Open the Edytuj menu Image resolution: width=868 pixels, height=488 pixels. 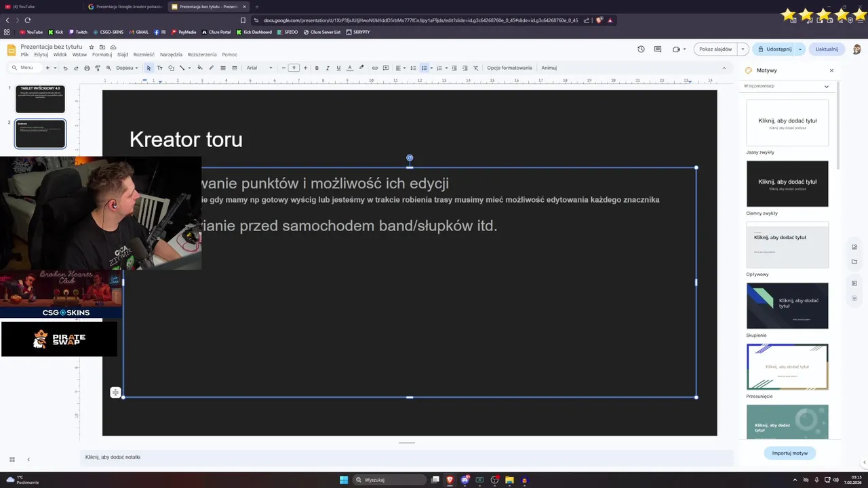41,55
